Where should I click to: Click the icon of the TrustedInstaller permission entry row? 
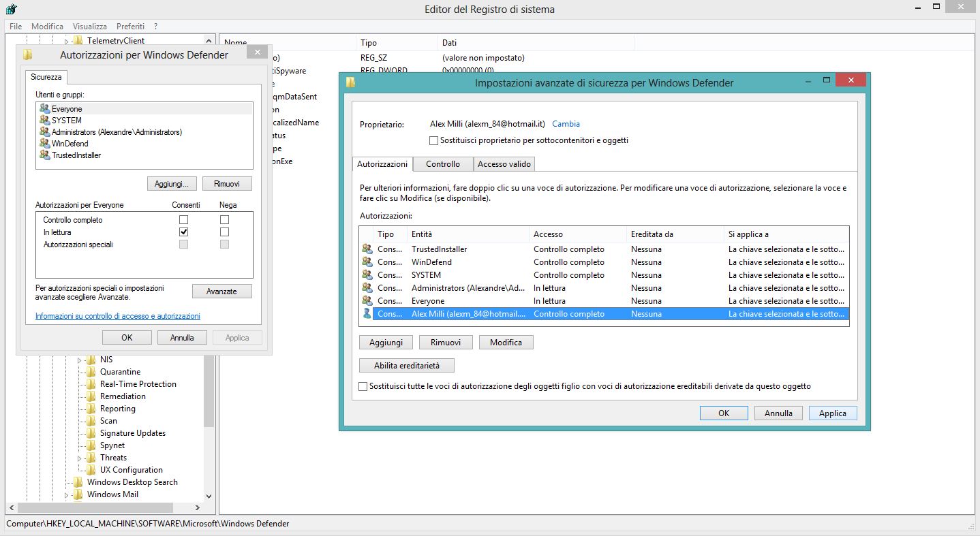pyautogui.click(x=367, y=249)
